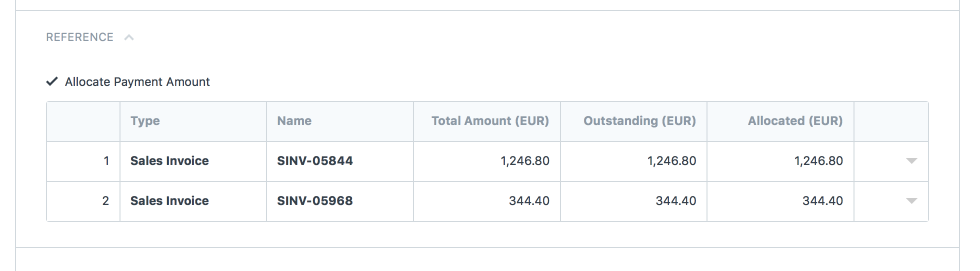Screen dimensions: 980x271
Task: Click Allocated amount 1,246.80 field
Action: 780,161
